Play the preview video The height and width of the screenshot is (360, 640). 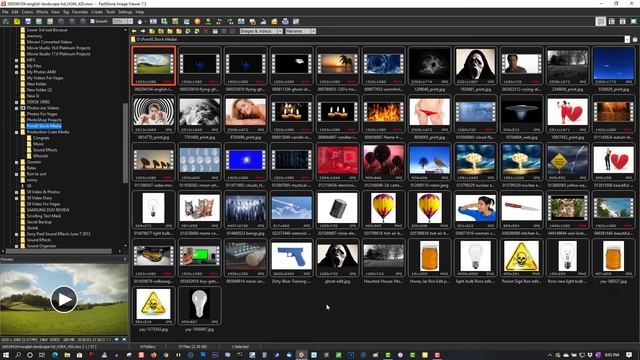click(x=64, y=299)
